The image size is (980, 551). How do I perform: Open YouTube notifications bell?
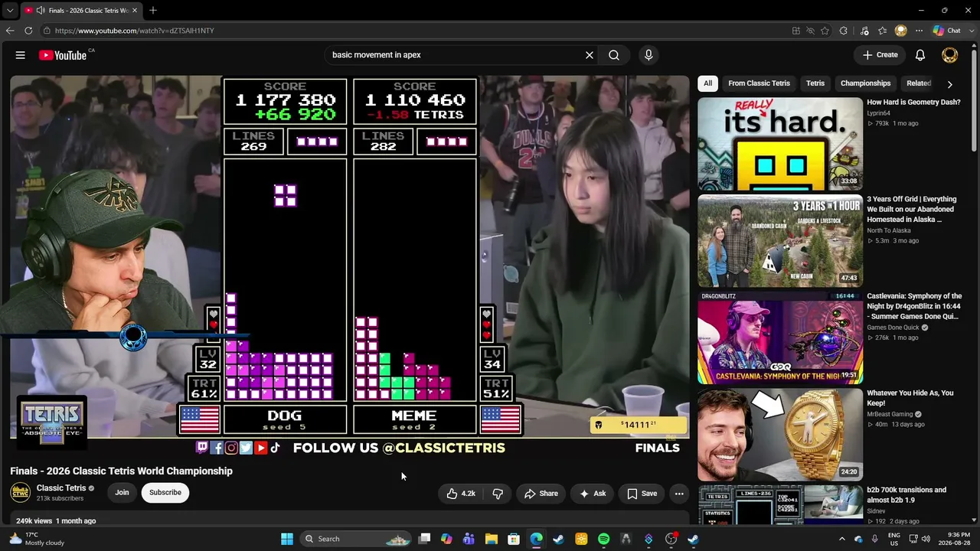tap(920, 55)
